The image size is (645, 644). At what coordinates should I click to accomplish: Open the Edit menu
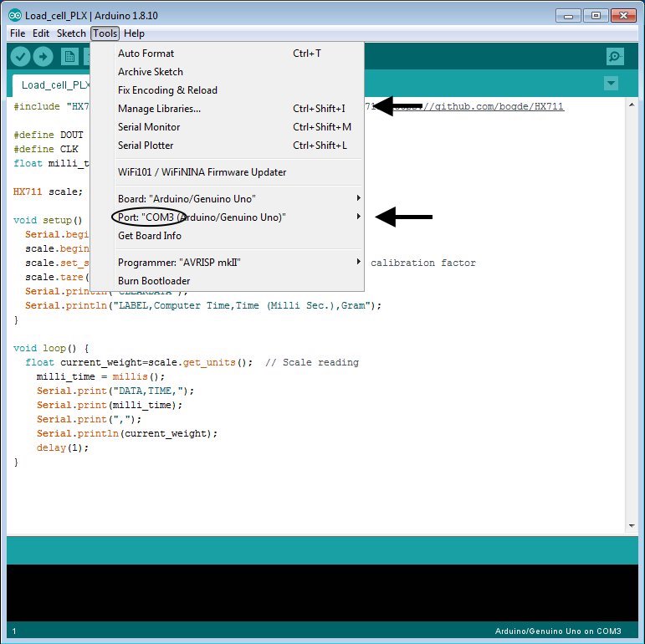coord(41,33)
